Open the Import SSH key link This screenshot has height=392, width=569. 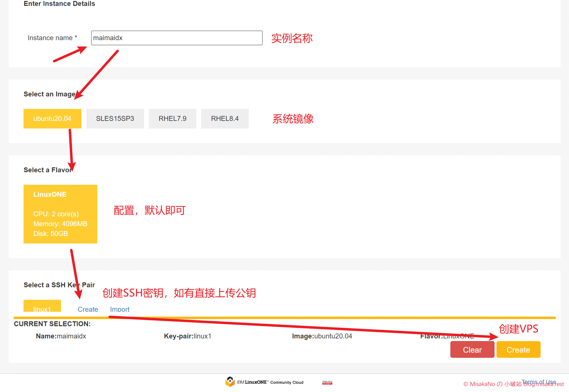pos(120,309)
